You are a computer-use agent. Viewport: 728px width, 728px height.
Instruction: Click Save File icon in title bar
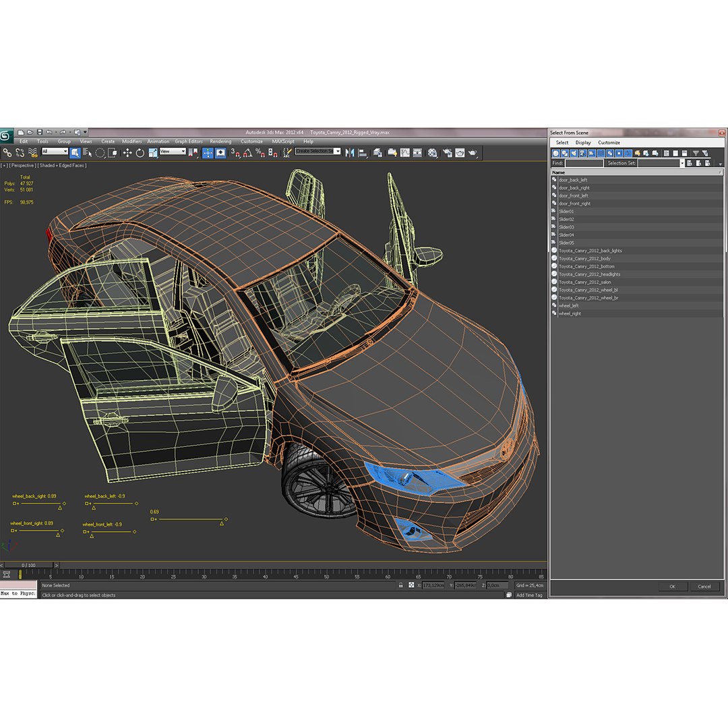40,132
